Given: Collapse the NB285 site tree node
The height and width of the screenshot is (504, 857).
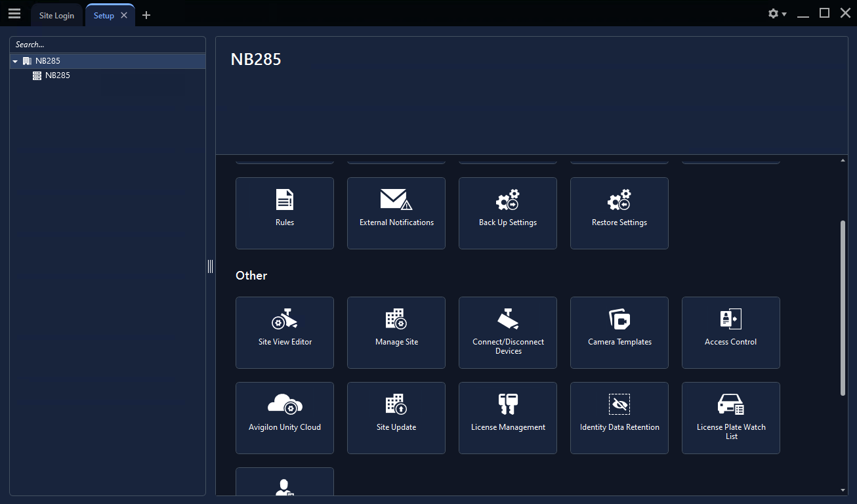Looking at the screenshot, I should [x=15, y=61].
